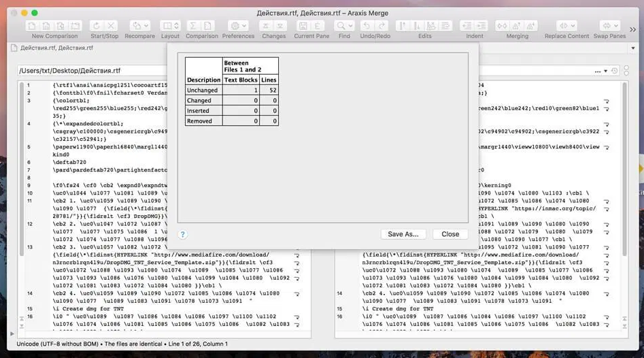Show more toolbar items with overflow chevron
The width and height of the screenshot is (644, 358).
634,30
